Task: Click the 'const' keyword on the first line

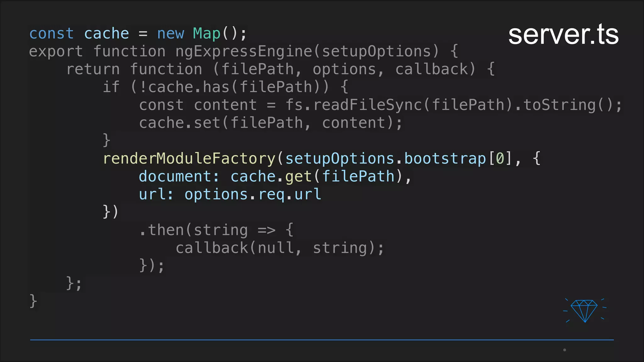Action: 51,34
